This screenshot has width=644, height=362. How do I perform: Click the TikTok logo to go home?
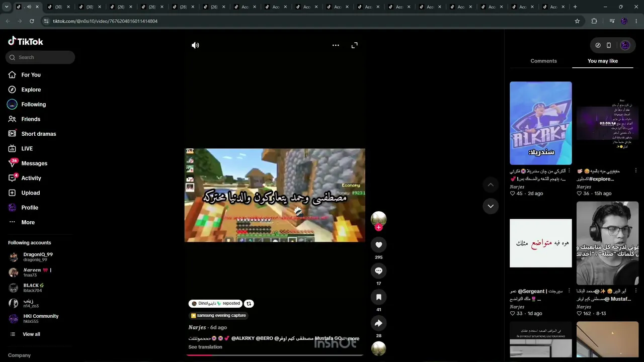(x=26, y=41)
